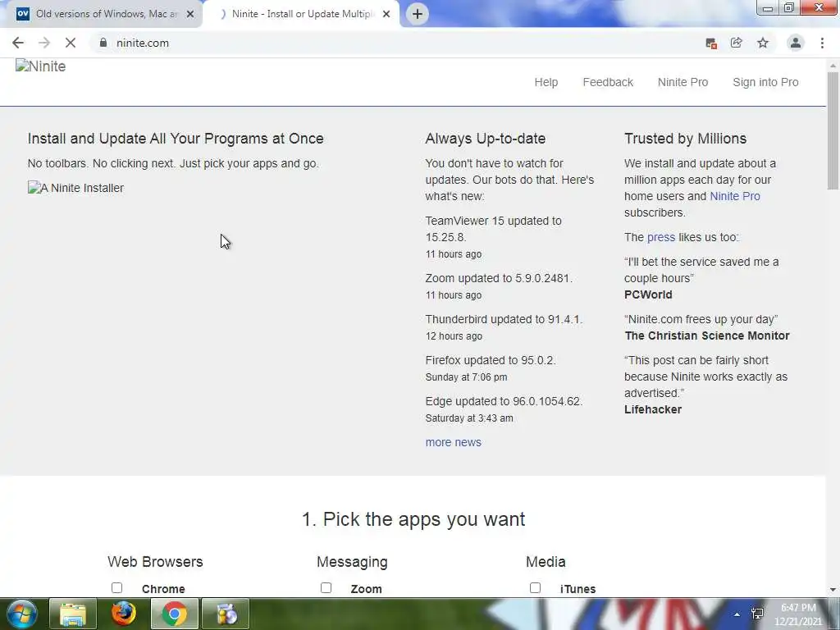This screenshot has width=840, height=630.
Task: Click the lock icon in the address bar
Action: click(x=103, y=43)
